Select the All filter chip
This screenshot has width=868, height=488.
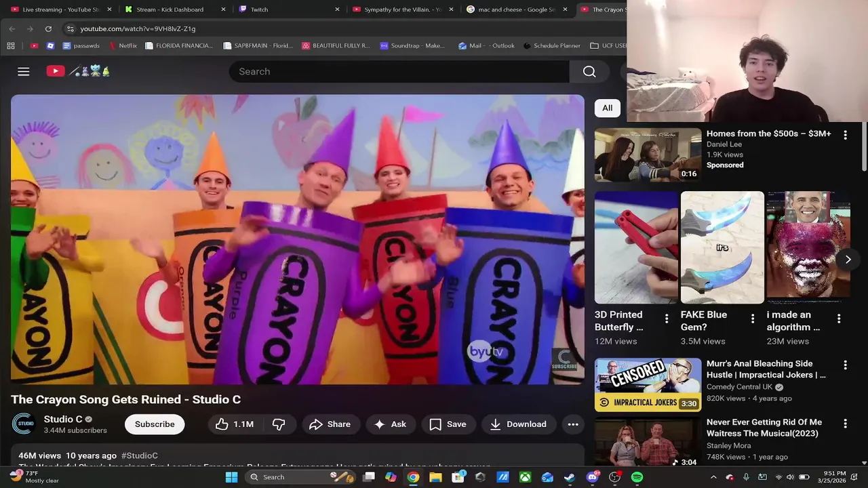pos(608,108)
